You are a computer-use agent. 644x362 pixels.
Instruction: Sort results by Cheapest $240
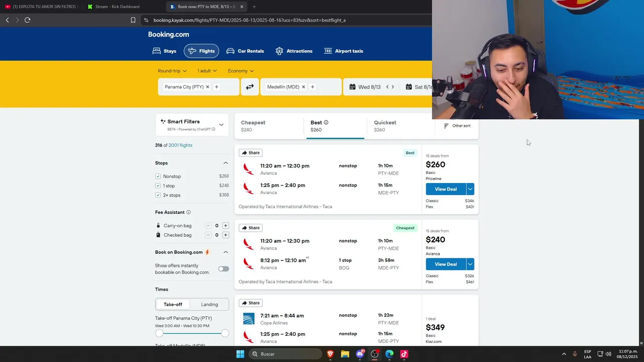point(269,126)
